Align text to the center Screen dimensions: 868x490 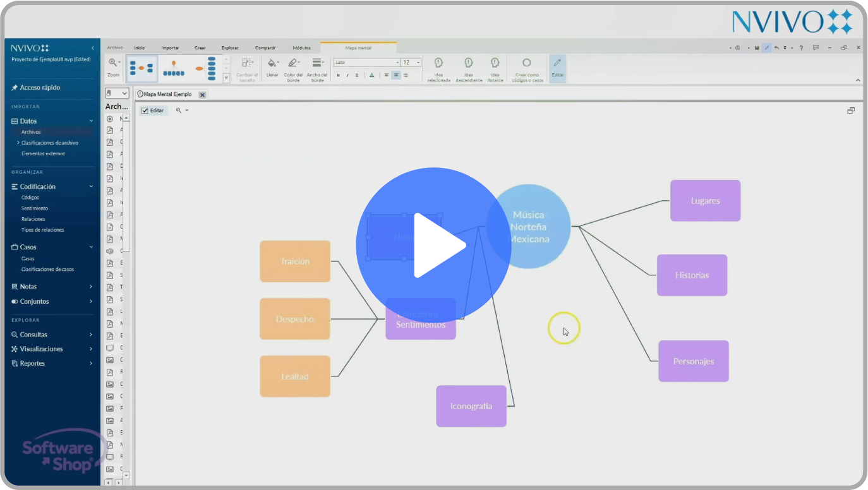396,75
